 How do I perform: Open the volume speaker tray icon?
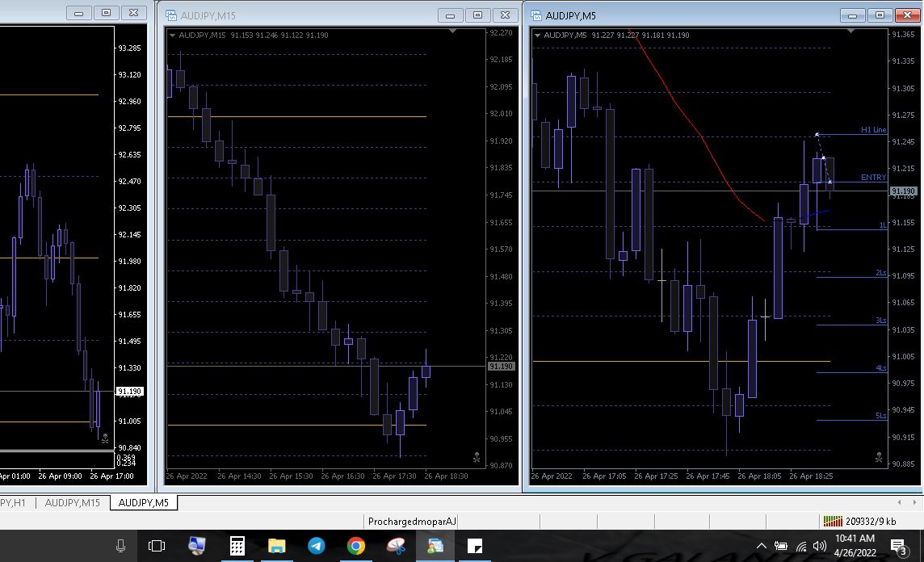(x=819, y=546)
